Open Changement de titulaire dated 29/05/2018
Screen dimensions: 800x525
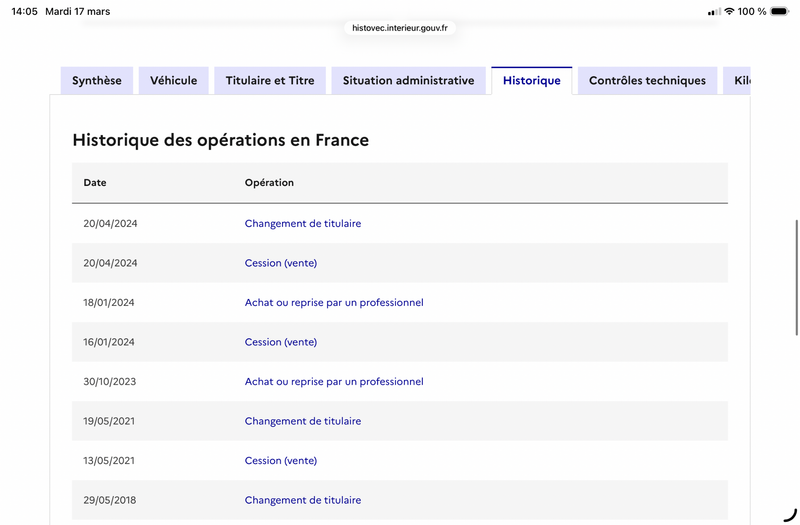point(303,500)
